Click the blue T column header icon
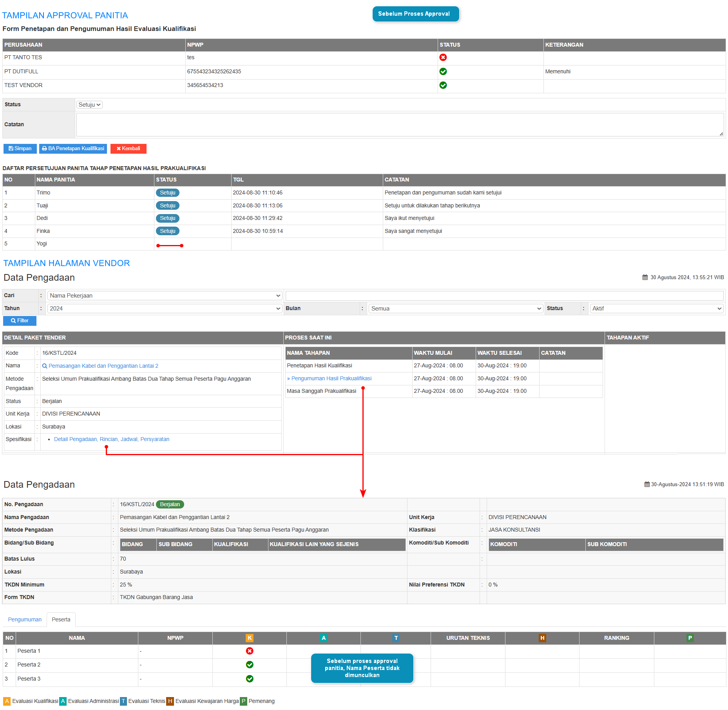The image size is (728, 710). tap(396, 638)
